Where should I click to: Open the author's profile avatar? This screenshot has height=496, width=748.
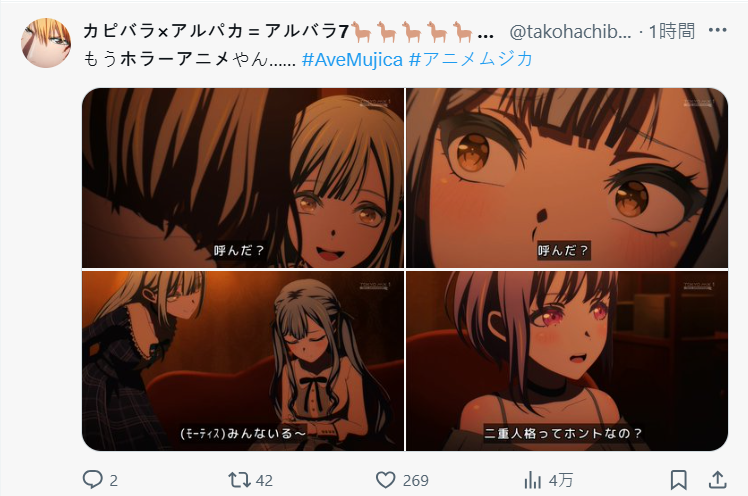tap(46, 43)
